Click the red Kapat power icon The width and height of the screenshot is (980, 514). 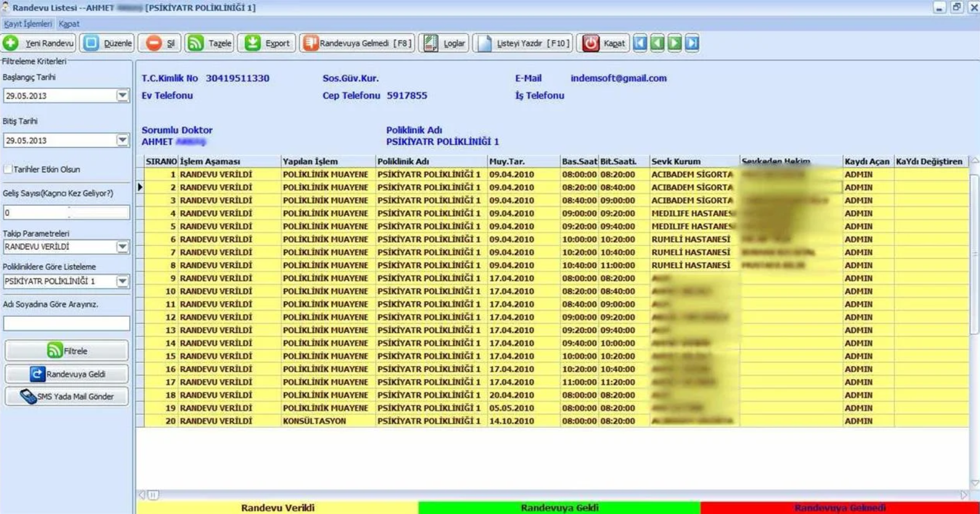(590, 43)
